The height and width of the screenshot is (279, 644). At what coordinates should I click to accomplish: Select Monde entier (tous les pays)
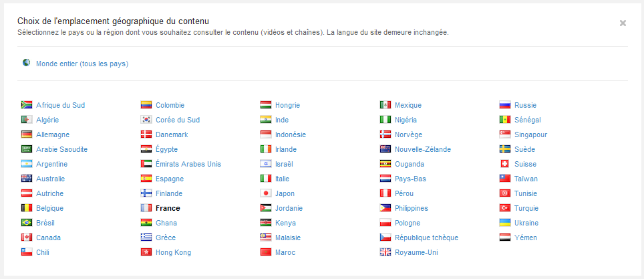[x=82, y=64]
